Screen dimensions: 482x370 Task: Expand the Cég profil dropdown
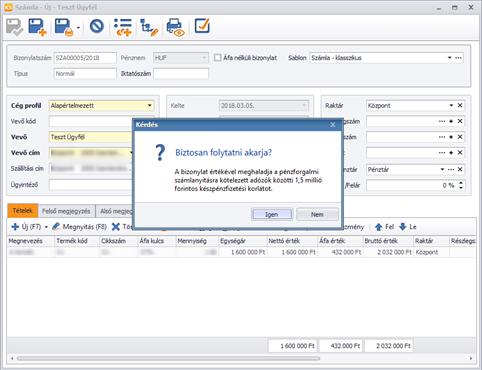coord(150,106)
